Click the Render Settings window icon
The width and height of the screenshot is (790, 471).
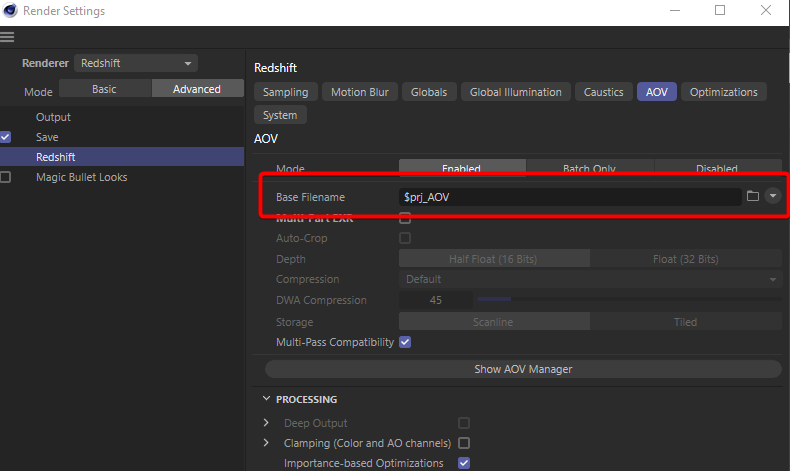click(x=11, y=11)
